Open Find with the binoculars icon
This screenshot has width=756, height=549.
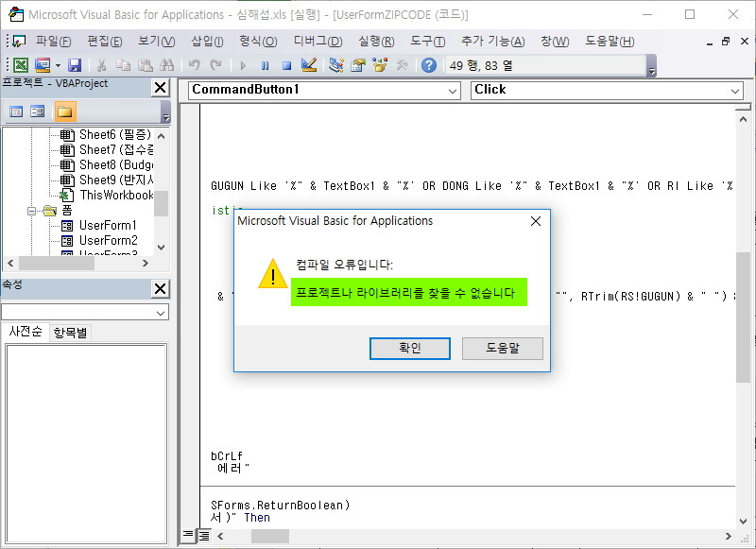pos(167,65)
